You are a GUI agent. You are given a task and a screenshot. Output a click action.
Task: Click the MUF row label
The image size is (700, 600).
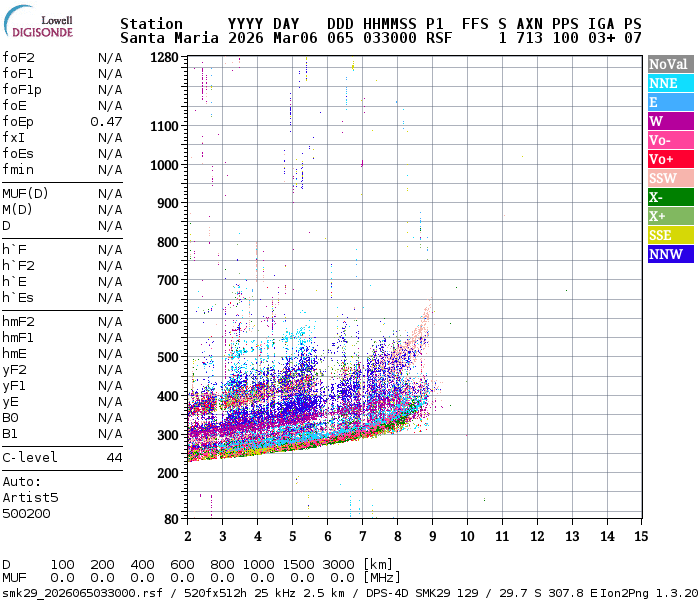14,578
